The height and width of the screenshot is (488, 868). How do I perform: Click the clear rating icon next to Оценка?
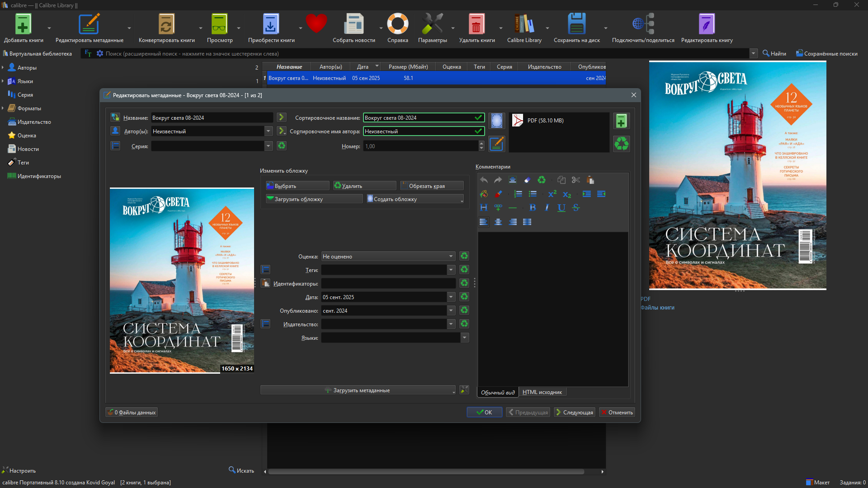click(464, 256)
